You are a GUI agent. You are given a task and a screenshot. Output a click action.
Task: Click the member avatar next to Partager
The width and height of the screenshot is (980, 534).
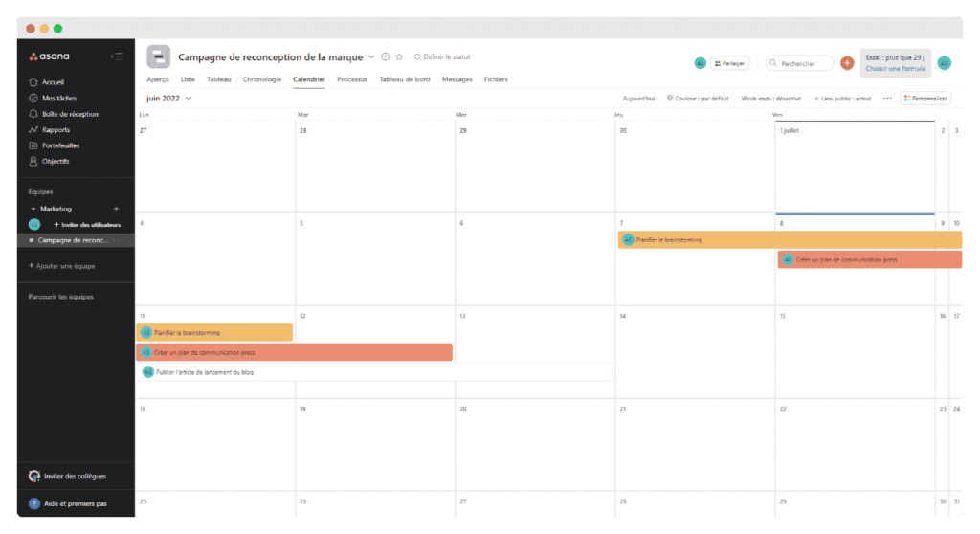click(x=700, y=63)
